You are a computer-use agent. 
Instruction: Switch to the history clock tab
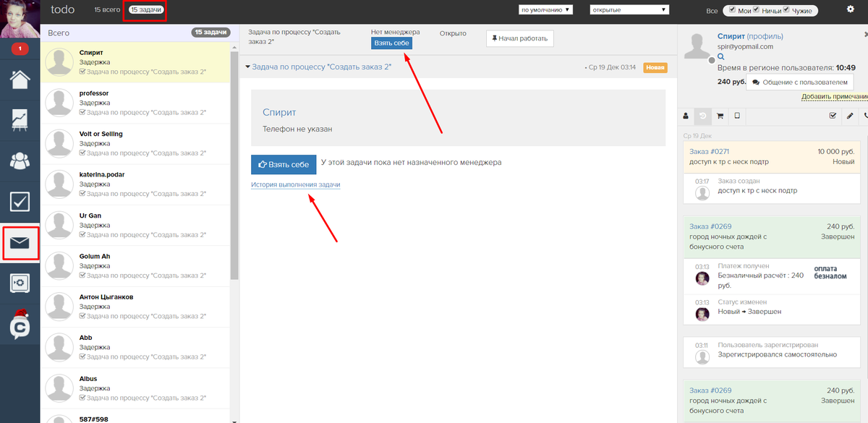click(702, 116)
